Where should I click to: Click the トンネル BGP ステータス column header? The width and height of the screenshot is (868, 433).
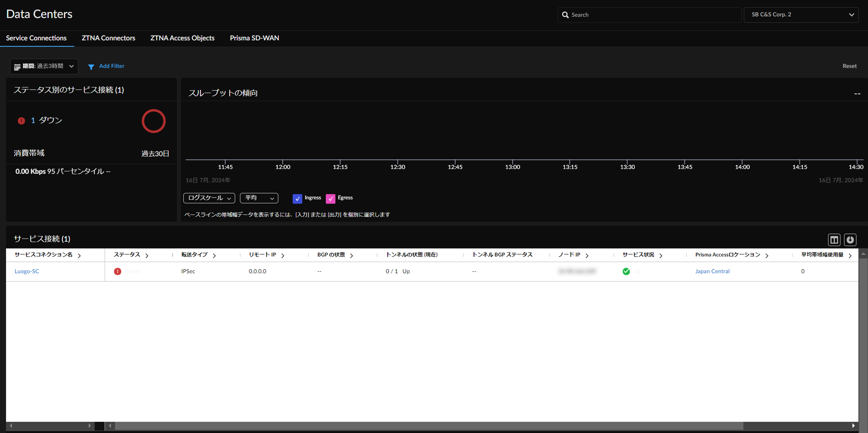(502, 255)
